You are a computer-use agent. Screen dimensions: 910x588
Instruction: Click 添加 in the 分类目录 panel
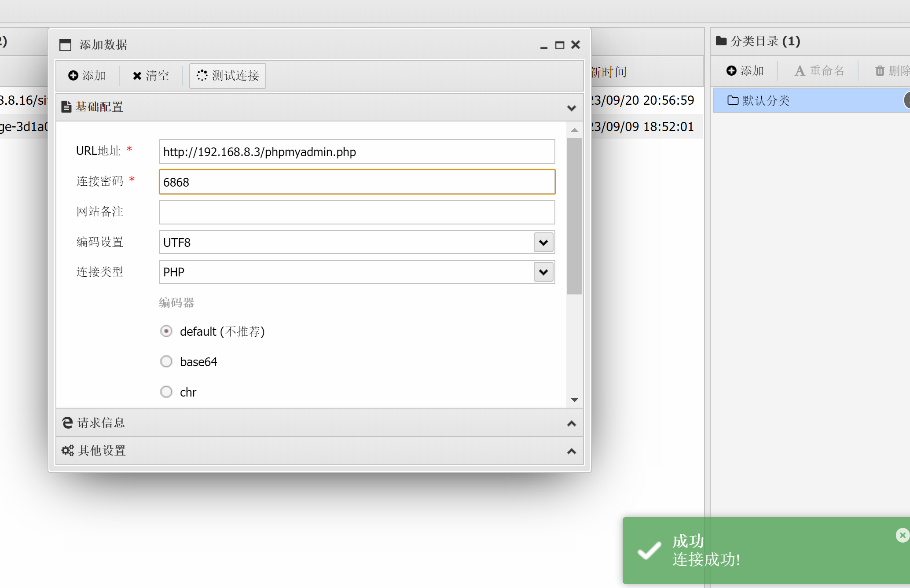tap(745, 71)
